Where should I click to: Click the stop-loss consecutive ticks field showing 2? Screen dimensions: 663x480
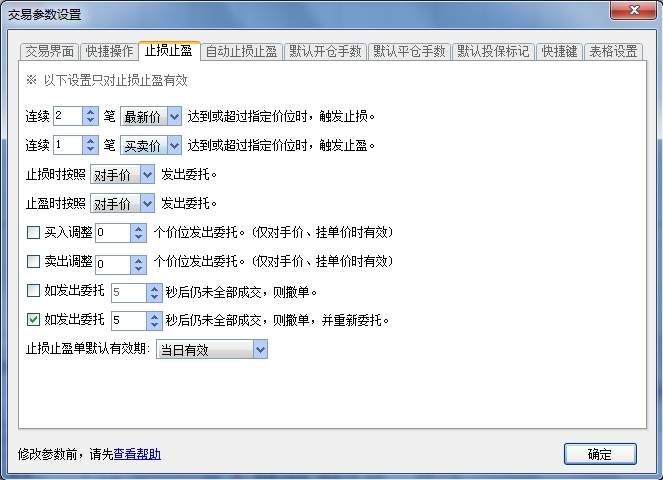68,116
